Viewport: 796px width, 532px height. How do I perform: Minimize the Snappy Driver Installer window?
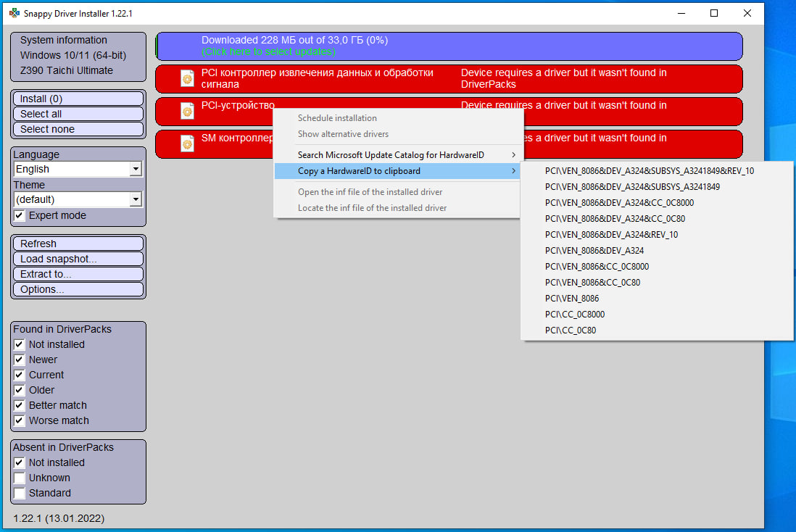click(681, 13)
